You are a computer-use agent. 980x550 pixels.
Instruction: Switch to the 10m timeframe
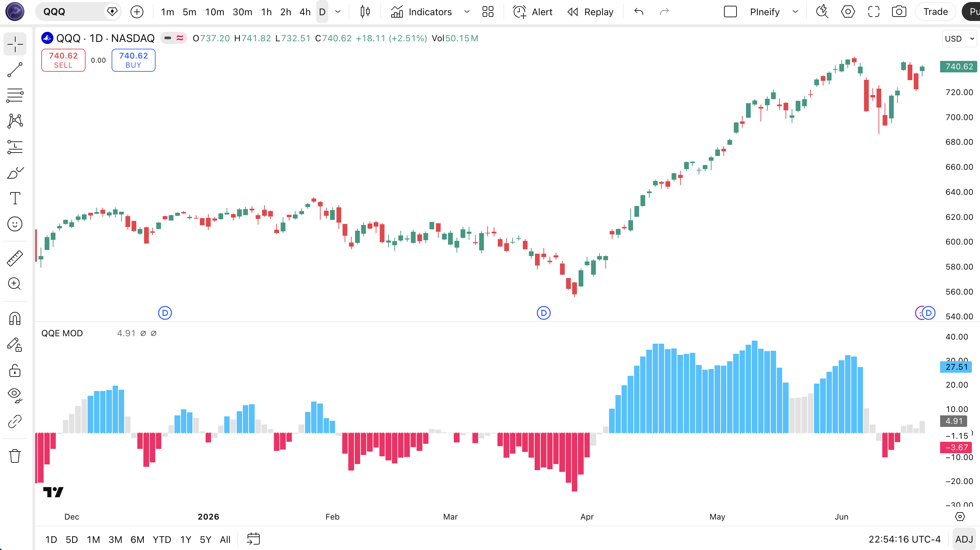click(x=215, y=12)
